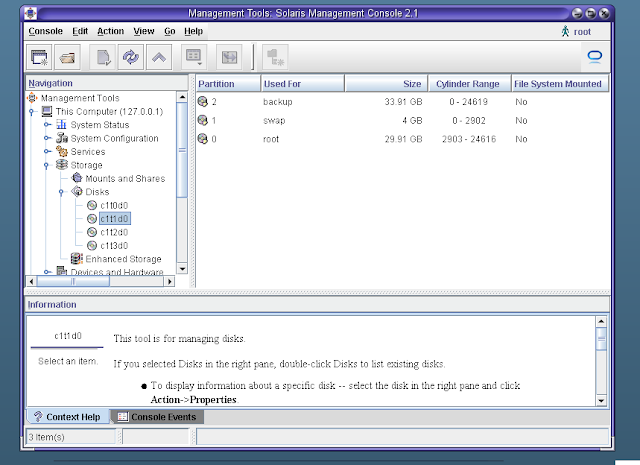
Task: Click the New Console toolbar icon
Action: pyautogui.click(x=39, y=57)
